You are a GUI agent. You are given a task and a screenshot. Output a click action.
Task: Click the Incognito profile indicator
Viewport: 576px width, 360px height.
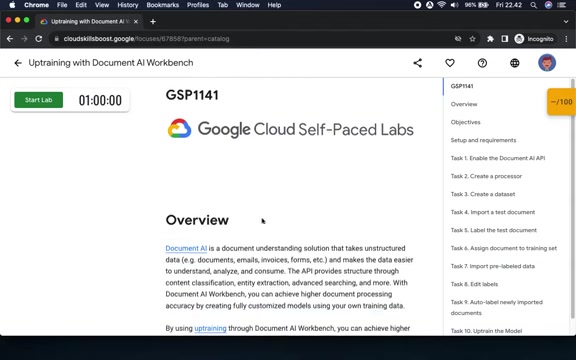(534, 39)
